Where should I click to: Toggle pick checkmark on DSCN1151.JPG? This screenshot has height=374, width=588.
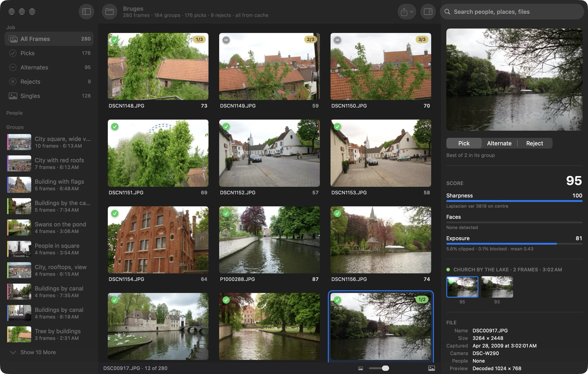[x=115, y=127]
